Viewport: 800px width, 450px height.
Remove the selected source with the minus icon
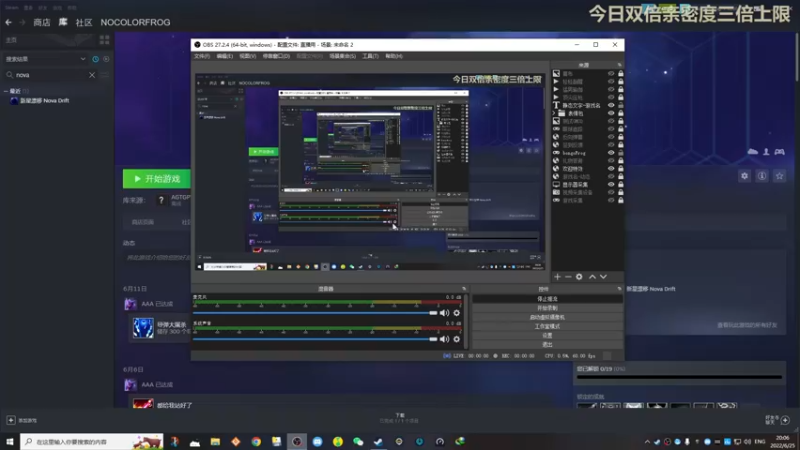click(x=568, y=277)
